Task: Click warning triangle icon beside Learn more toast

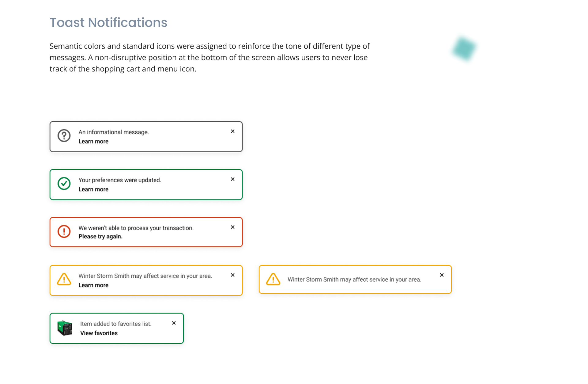Action: pyautogui.click(x=64, y=279)
